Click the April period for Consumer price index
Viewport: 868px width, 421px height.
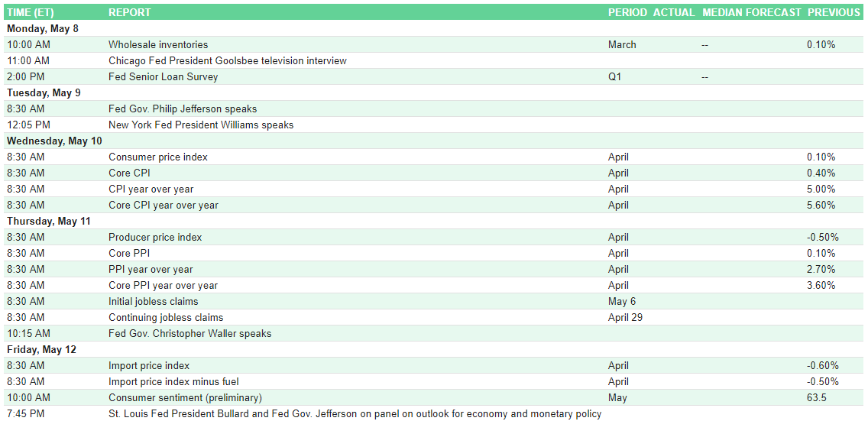tap(618, 157)
